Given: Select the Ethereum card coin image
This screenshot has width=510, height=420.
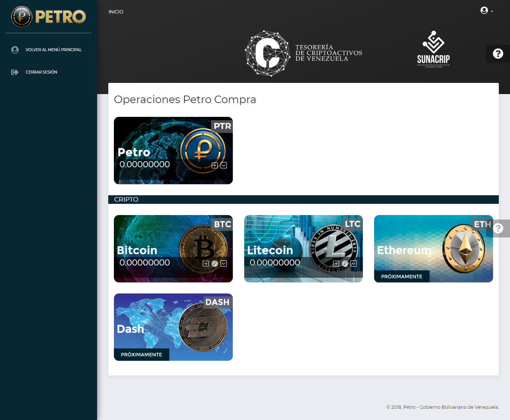Looking at the screenshot, I should 464,249.
